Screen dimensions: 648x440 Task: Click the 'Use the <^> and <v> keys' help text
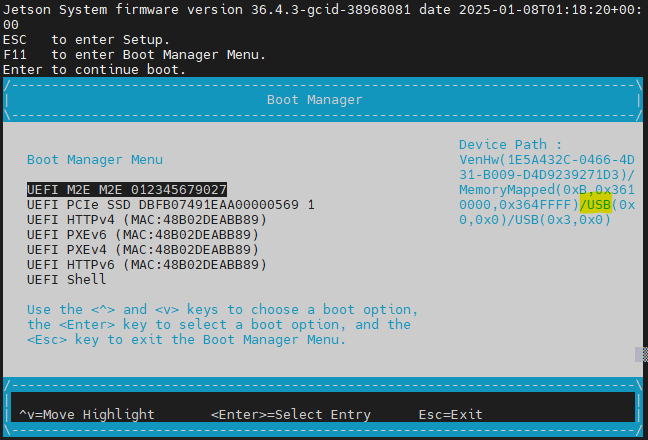tap(222, 309)
